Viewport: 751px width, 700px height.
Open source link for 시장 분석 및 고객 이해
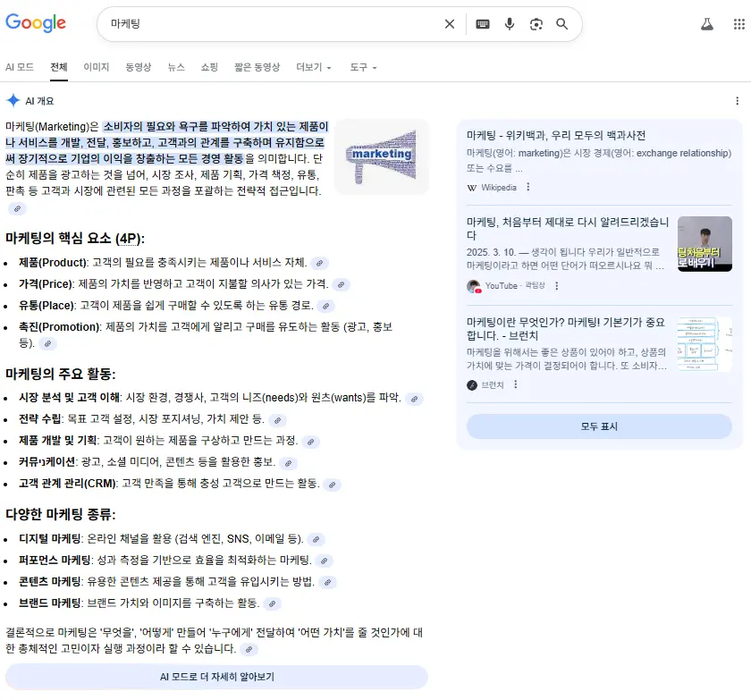click(414, 399)
